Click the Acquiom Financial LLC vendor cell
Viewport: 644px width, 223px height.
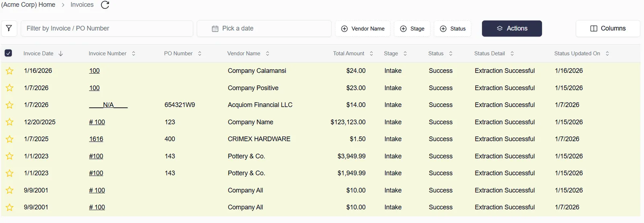(x=260, y=105)
